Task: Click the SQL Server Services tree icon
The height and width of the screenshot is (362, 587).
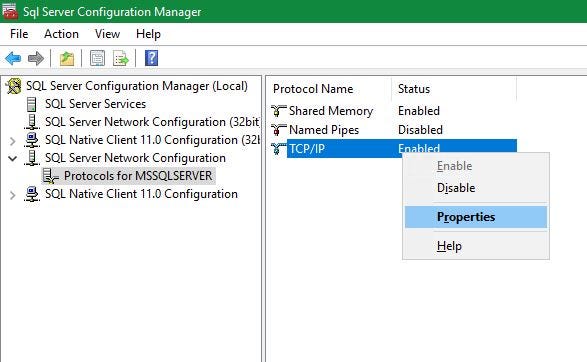Action: coord(32,104)
